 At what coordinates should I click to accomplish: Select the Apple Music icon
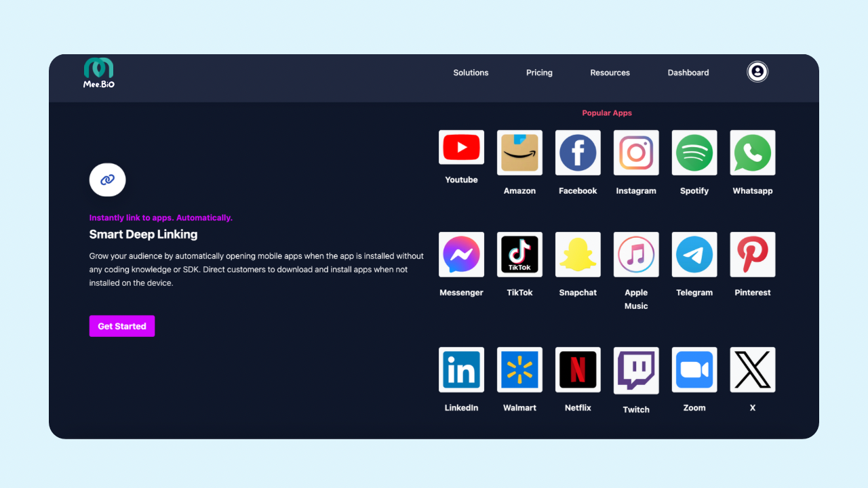pos(636,254)
